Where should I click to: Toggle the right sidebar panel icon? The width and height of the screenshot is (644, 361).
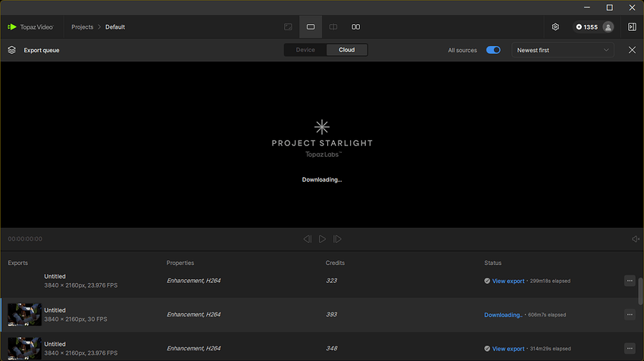632,27
